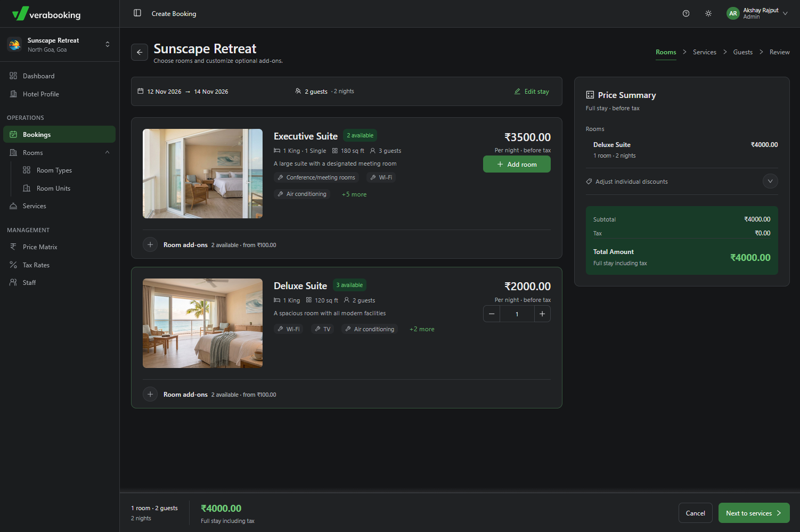The width and height of the screenshot is (800, 532).
Task: Select Bookings in the sidebar
Action: pyautogui.click(x=60, y=135)
